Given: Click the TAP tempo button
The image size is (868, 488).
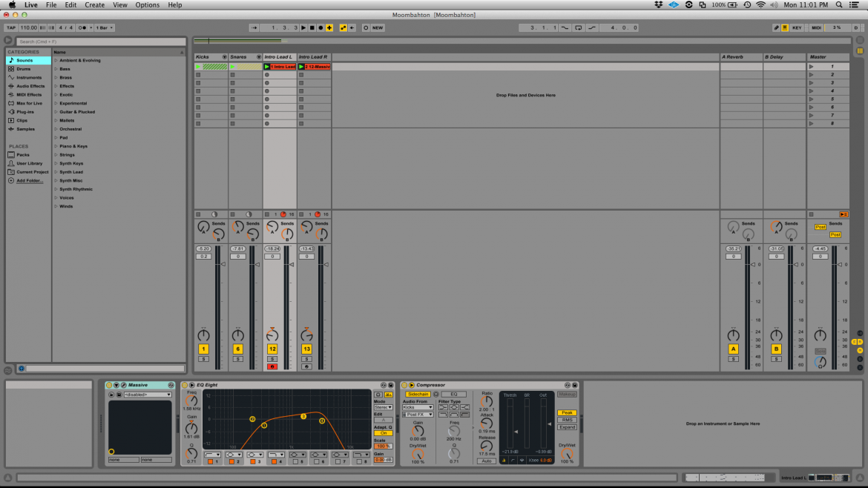Looking at the screenshot, I should [11, 27].
